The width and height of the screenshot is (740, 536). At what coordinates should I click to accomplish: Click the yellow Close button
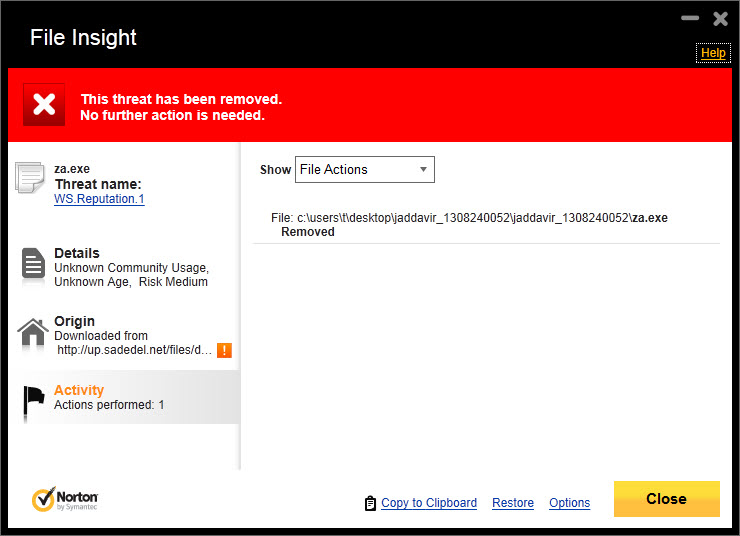click(667, 499)
